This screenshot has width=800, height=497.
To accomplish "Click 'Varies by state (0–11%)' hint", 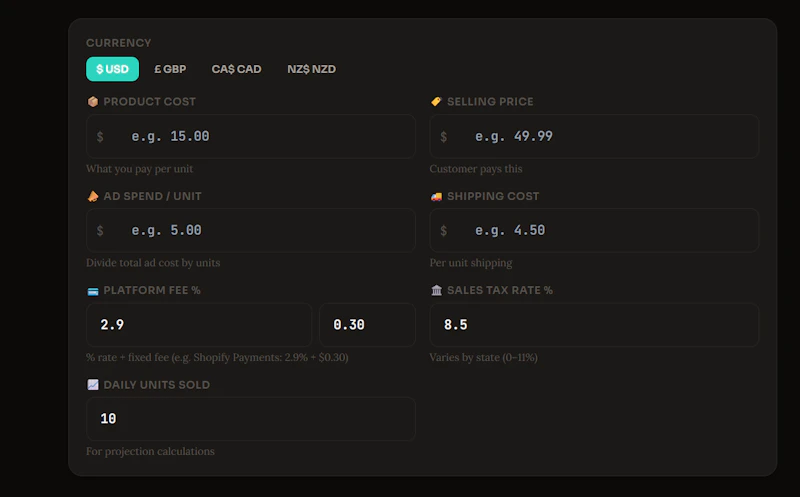I will [x=484, y=357].
